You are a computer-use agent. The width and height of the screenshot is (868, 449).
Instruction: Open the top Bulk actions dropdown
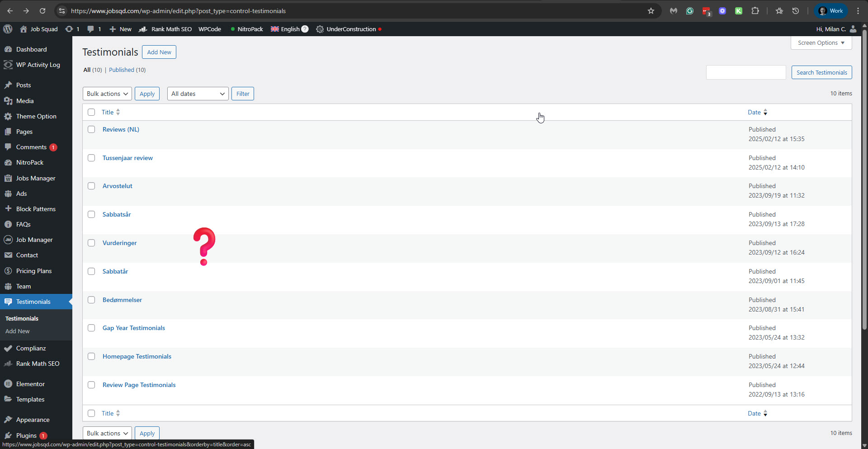click(x=107, y=94)
